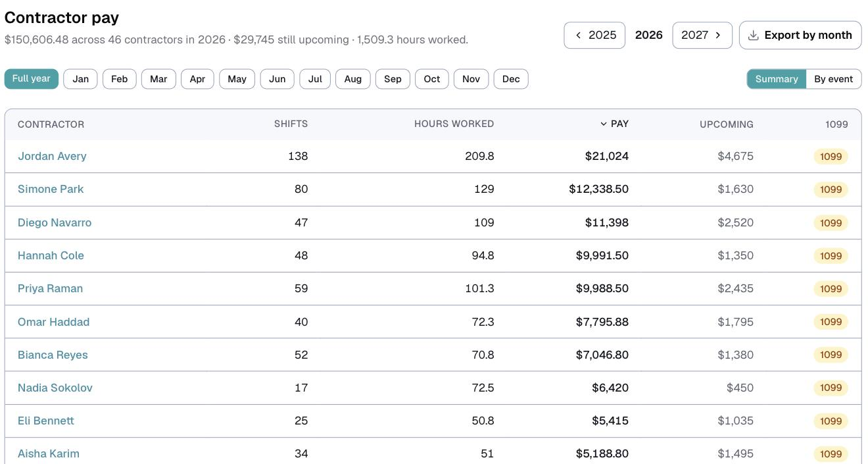
Task: Open Aisha Karim contractor link
Action: coord(49,454)
